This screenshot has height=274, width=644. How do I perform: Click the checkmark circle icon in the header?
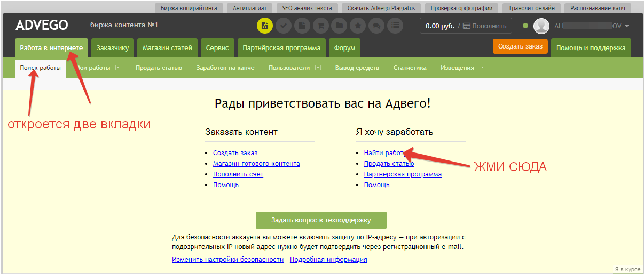[x=284, y=25]
